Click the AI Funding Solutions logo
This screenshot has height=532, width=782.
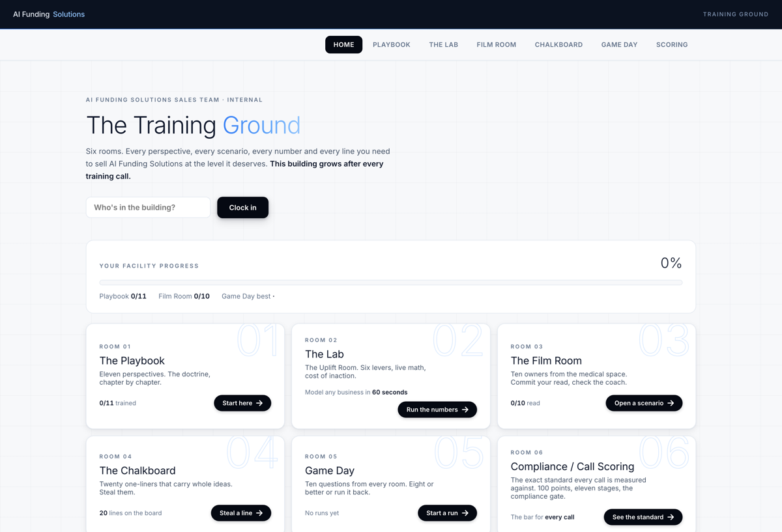point(49,14)
